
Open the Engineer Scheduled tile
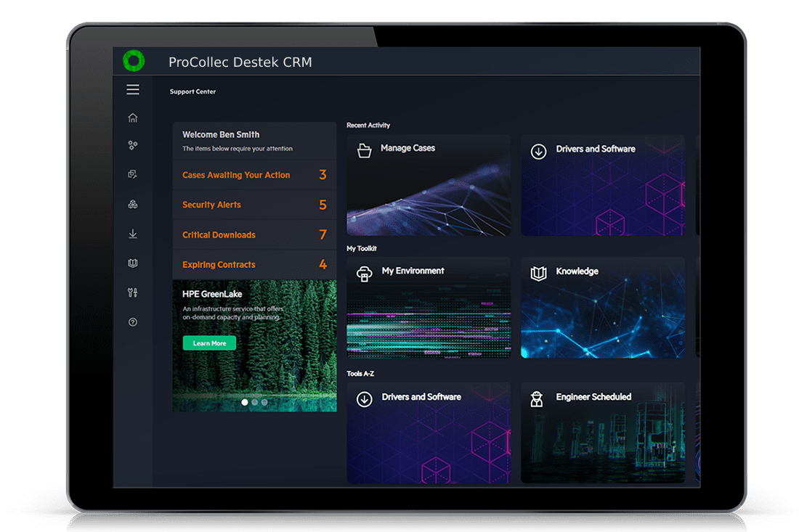click(602, 433)
